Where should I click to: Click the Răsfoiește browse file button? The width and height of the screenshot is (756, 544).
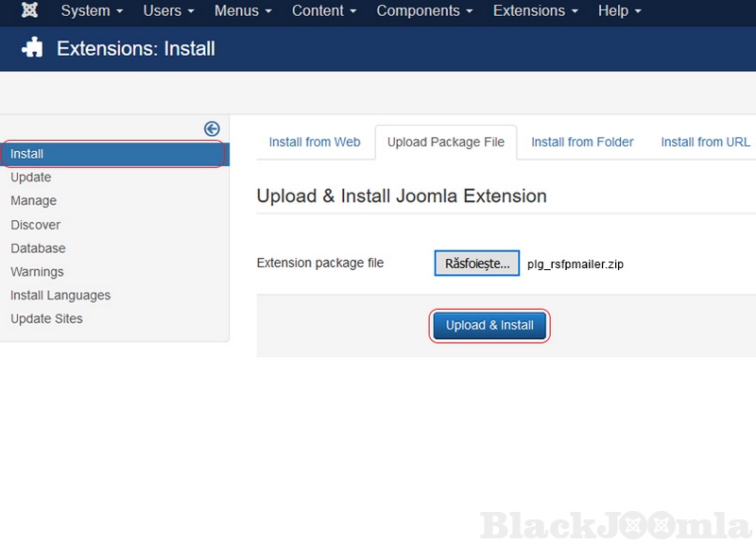[x=477, y=263]
